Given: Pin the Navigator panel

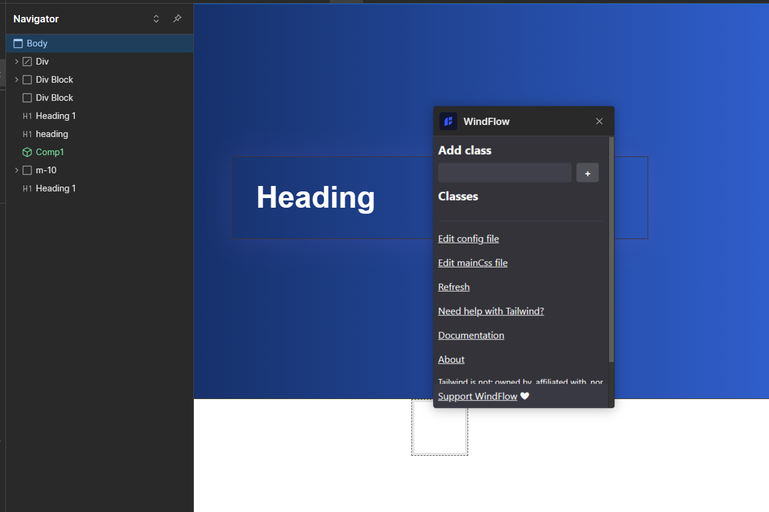Looking at the screenshot, I should pos(177,19).
